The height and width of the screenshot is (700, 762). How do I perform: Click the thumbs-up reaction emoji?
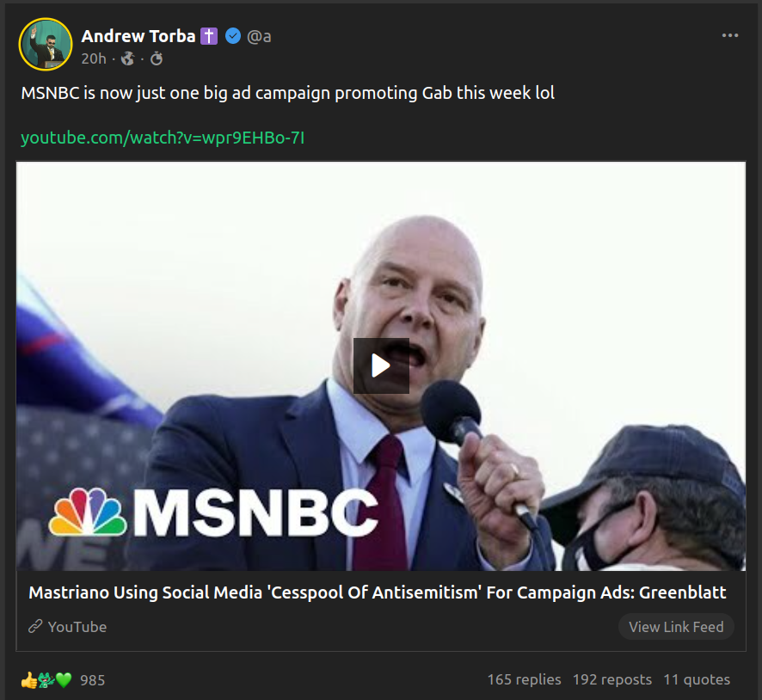(x=28, y=680)
